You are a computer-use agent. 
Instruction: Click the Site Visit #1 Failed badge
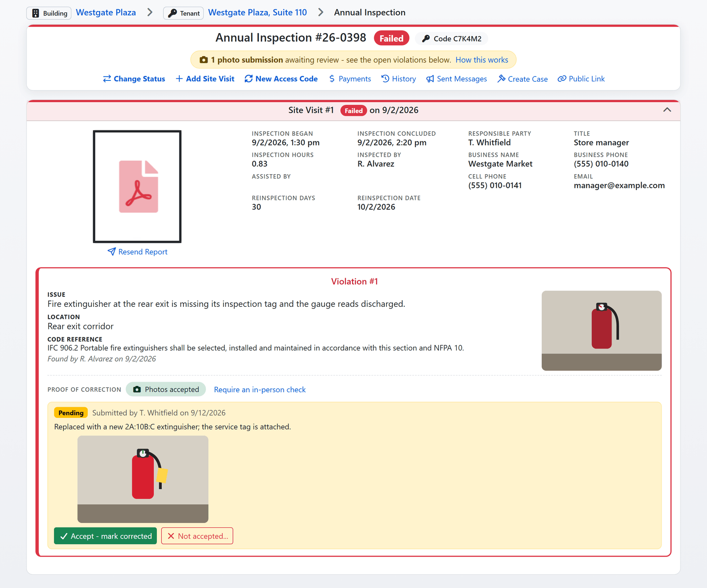coord(353,111)
